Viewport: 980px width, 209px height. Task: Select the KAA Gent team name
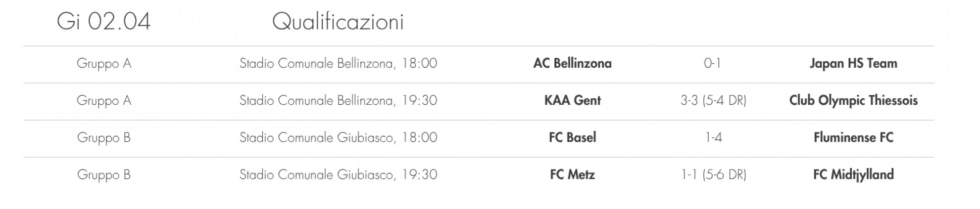point(572,100)
